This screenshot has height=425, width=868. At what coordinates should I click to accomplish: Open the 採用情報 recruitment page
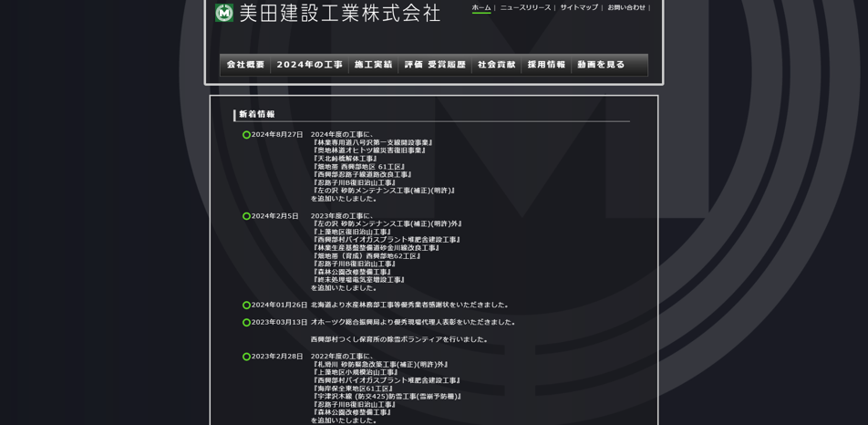[x=546, y=65]
